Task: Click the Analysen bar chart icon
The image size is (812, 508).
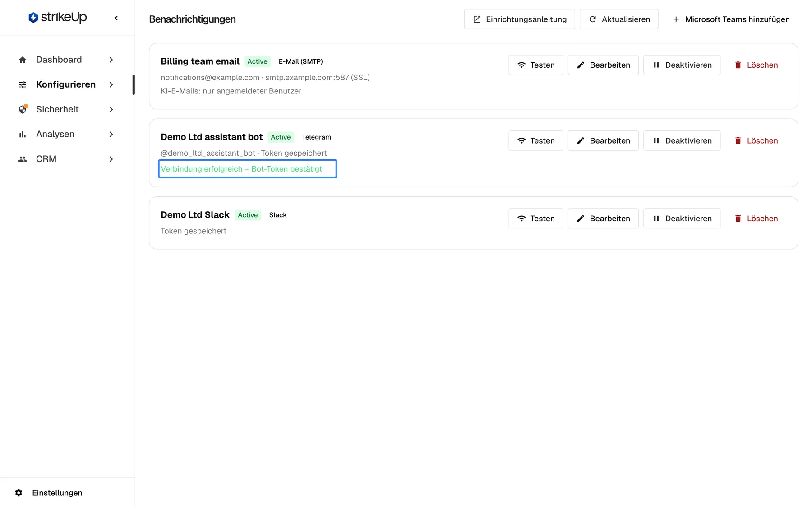Action: click(x=23, y=134)
